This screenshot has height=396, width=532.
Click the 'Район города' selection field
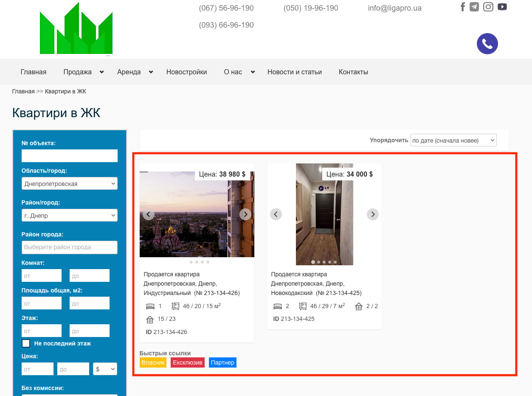70,247
